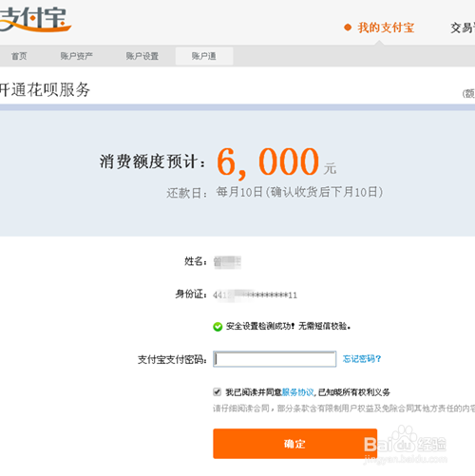Click the 支付宝支付密码 input field
The height and width of the screenshot is (476, 475).
(275, 359)
